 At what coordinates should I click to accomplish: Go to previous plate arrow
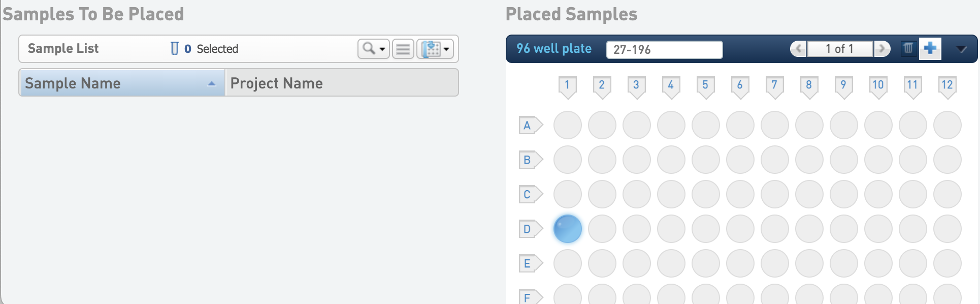799,49
